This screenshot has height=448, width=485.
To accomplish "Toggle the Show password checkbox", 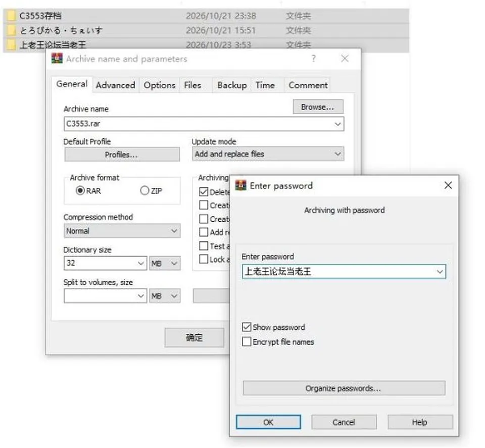I will pos(247,327).
